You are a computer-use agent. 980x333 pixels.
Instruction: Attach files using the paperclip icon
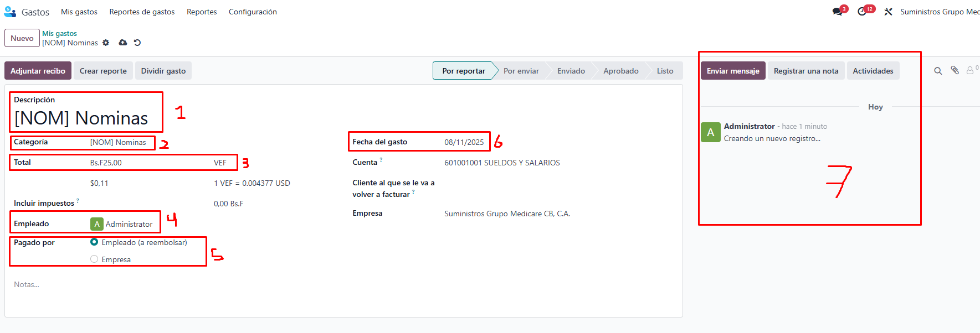click(955, 70)
